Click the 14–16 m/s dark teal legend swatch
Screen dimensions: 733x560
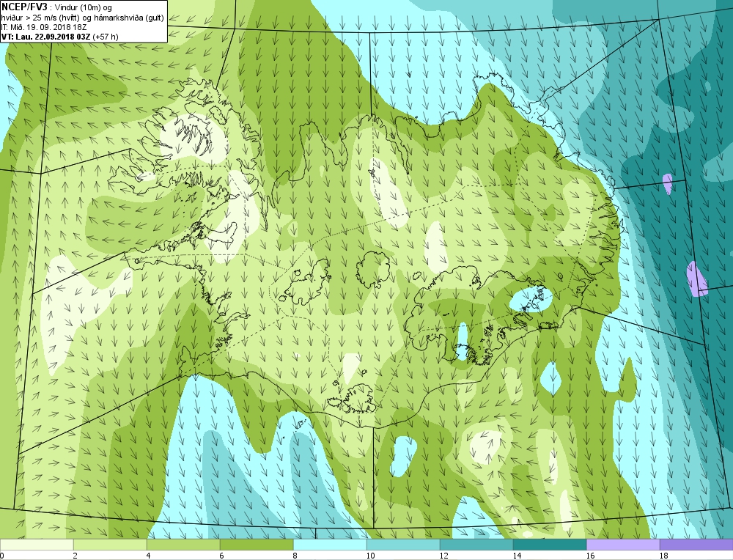[550, 545]
